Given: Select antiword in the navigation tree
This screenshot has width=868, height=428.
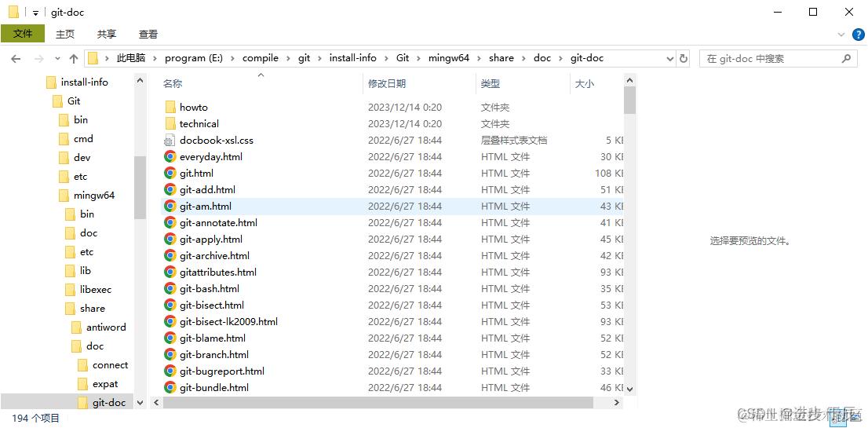Looking at the screenshot, I should click(106, 327).
